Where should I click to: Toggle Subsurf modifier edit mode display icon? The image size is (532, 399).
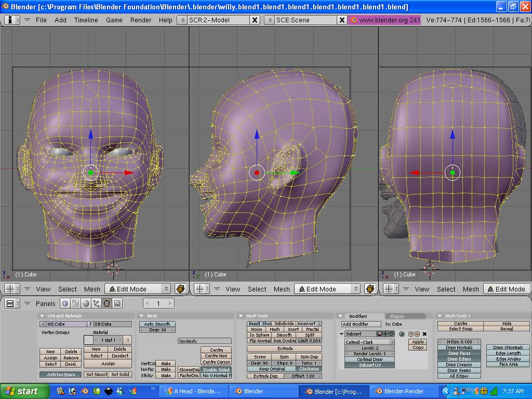[x=391, y=334]
